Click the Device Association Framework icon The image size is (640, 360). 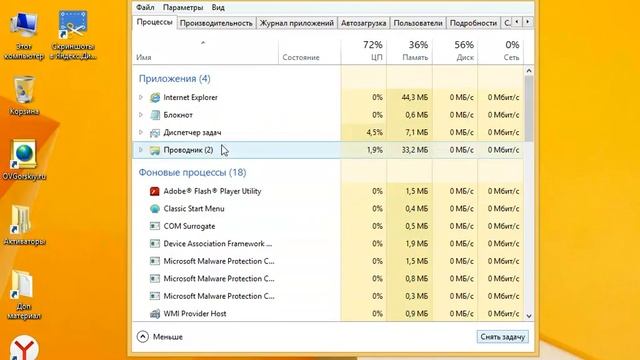(155, 244)
